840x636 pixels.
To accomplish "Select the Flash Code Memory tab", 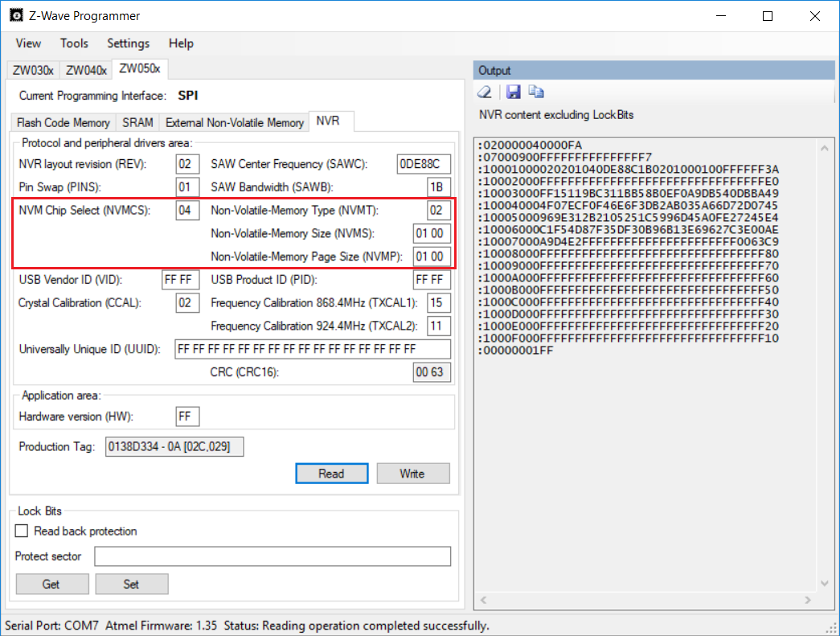I will pyautogui.click(x=64, y=122).
